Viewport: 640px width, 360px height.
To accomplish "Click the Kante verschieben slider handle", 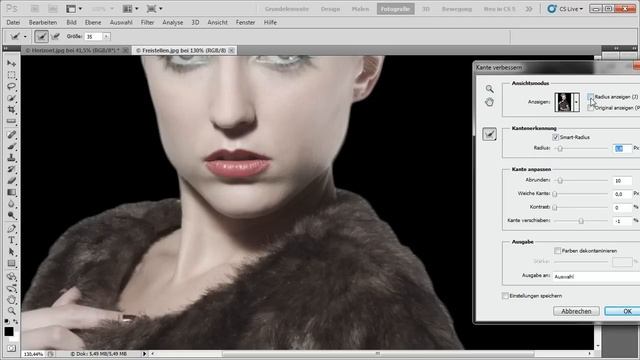I will pos(580,221).
